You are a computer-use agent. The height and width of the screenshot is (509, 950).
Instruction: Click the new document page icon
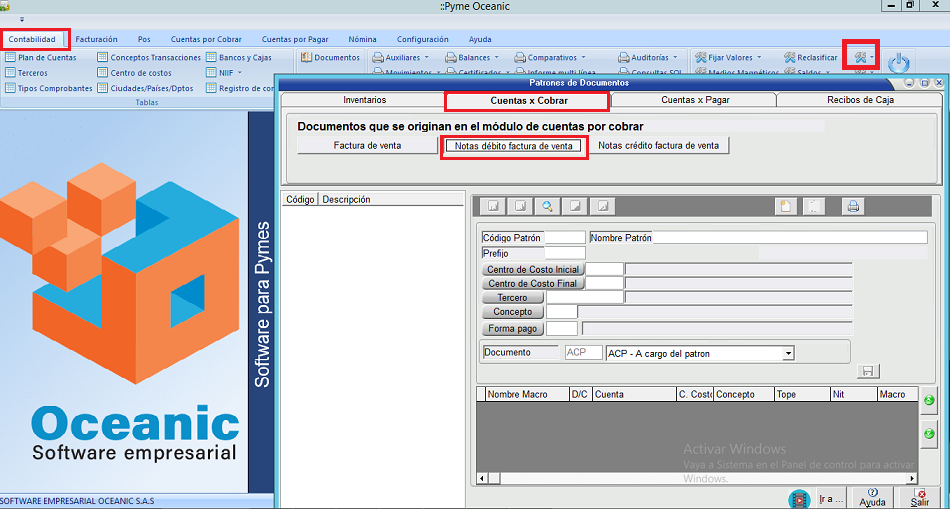pyautogui.click(x=786, y=207)
